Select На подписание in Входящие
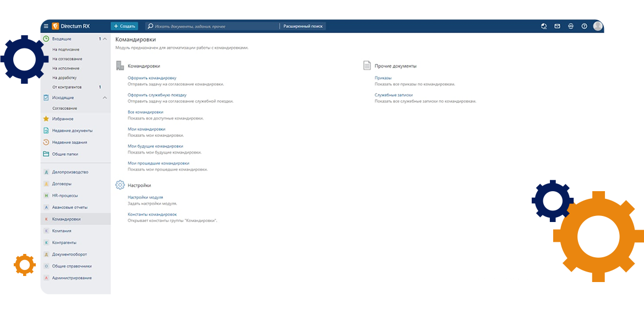The height and width of the screenshot is (314, 644). coord(66,50)
